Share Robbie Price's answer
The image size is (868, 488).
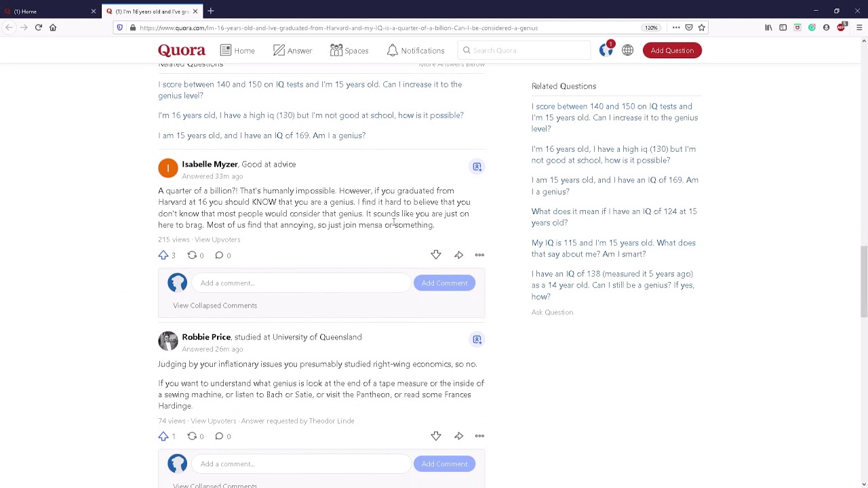coord(459,436)
